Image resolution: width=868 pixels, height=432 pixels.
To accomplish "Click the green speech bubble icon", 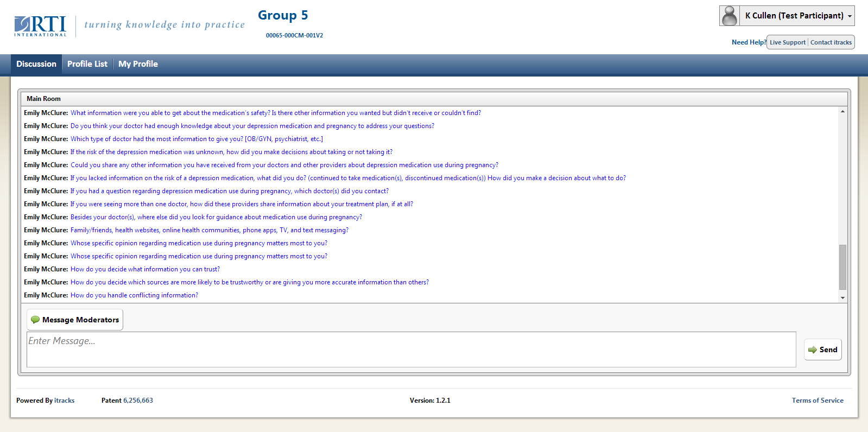I will (35, 320).
